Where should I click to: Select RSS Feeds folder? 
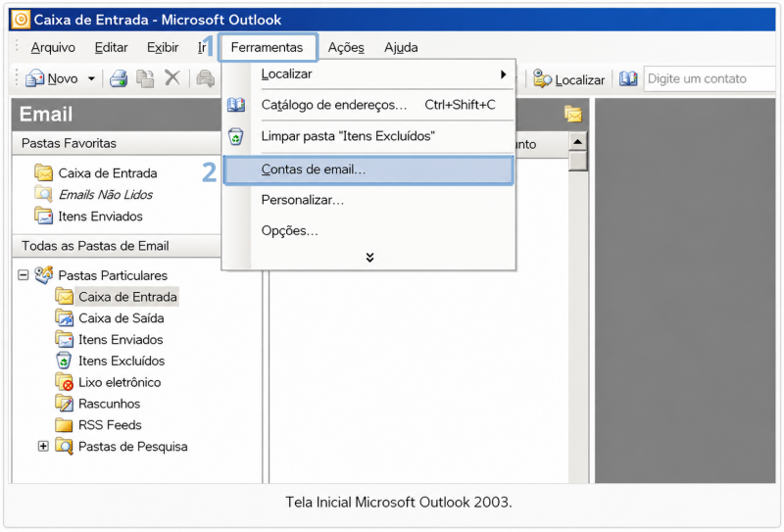110,425
